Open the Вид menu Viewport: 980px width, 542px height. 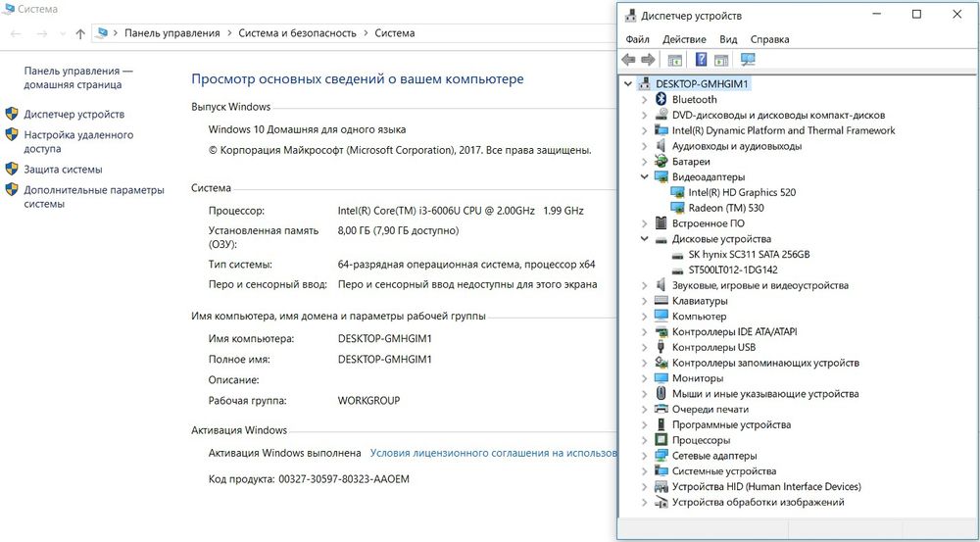click(728, 39)
